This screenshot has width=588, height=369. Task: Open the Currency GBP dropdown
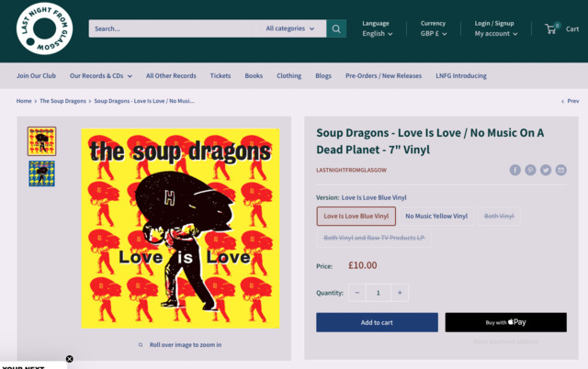[x=434, y=34]
